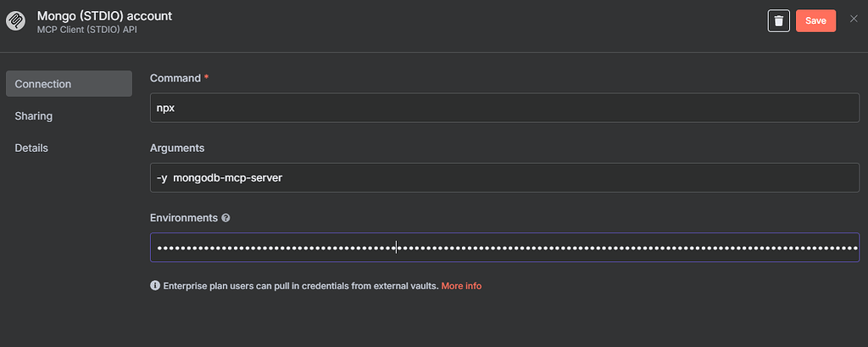Select the masked Environments input field
Image resolution: width=868 pixels, height=347 pixels.
[x=504, y=247]
